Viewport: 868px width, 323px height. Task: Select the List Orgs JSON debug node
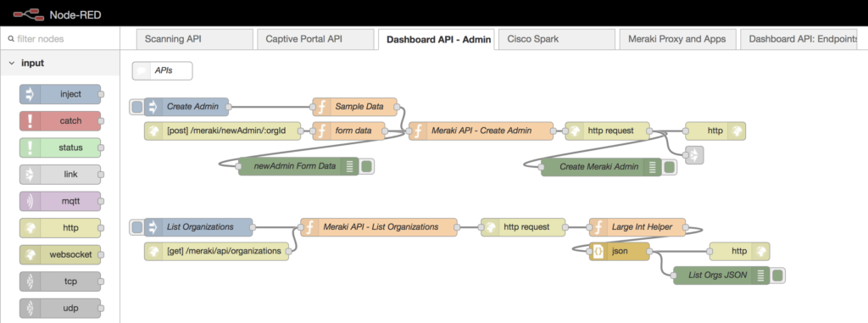722,275
